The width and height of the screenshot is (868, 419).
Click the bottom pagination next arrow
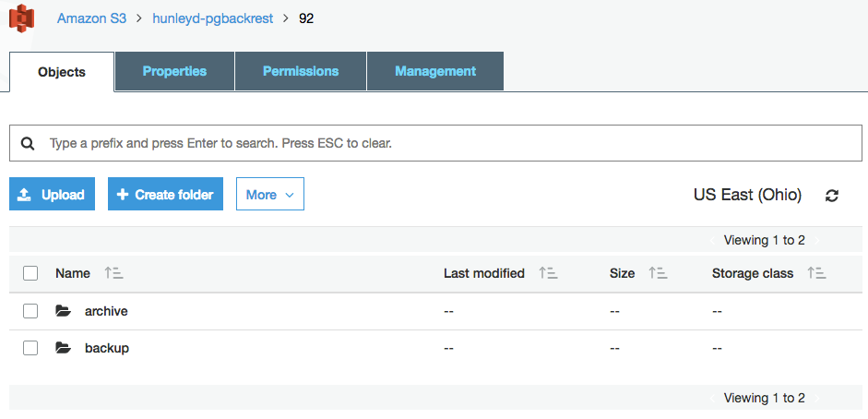click(x=816, y=398)
